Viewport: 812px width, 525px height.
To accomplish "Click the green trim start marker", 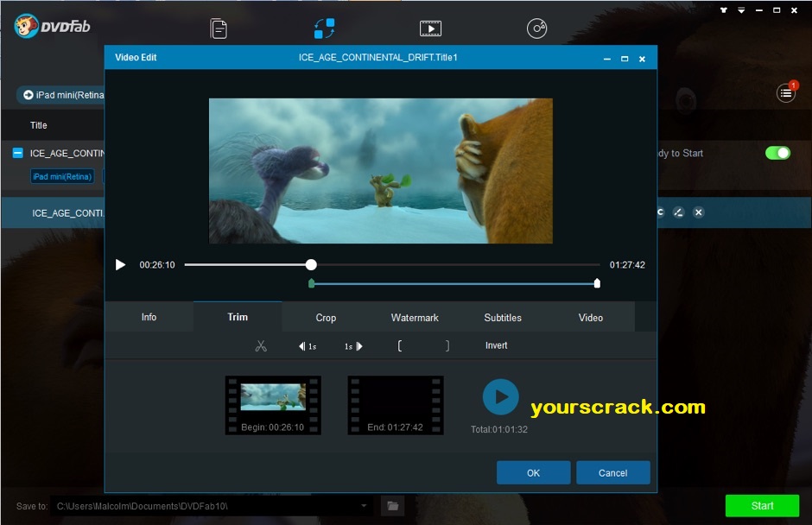I will (311, 283).
